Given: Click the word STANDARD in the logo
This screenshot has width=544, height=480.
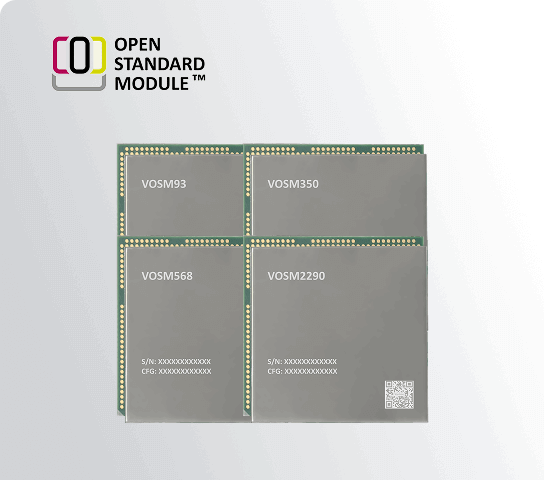Looking at the screenshot, I should (x=160, y=64).
